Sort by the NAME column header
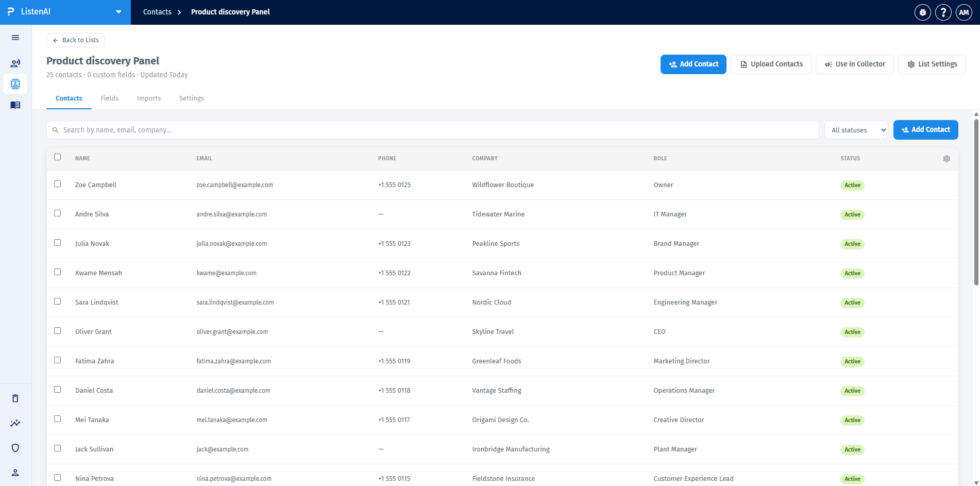Viewport: 980px width, 486px height. 82,159
